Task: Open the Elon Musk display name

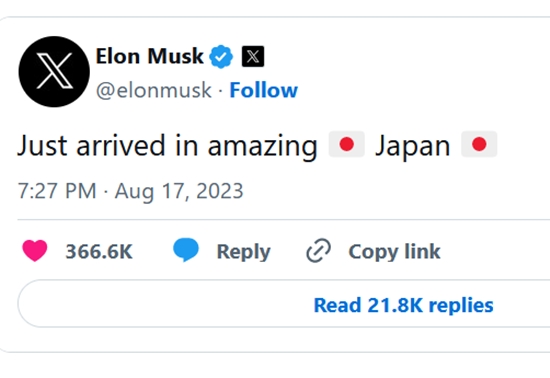Action: pyautogui.click(x=150, y=56)
